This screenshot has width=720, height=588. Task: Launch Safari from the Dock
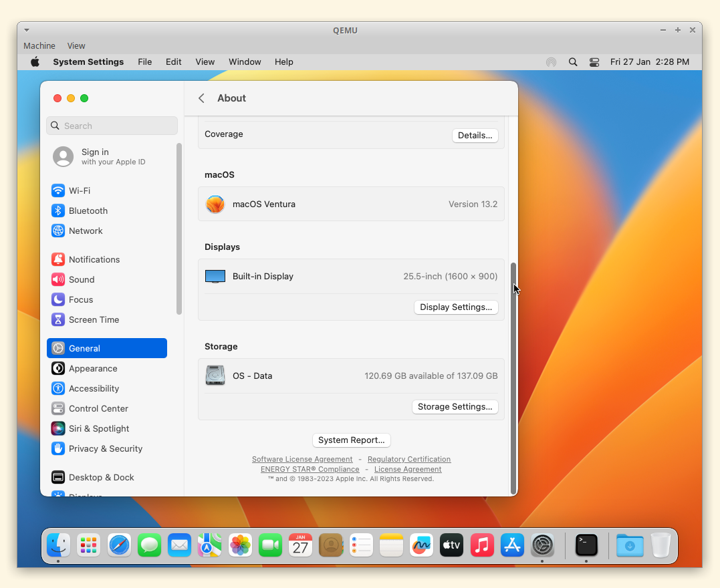(x=120, y=545)
